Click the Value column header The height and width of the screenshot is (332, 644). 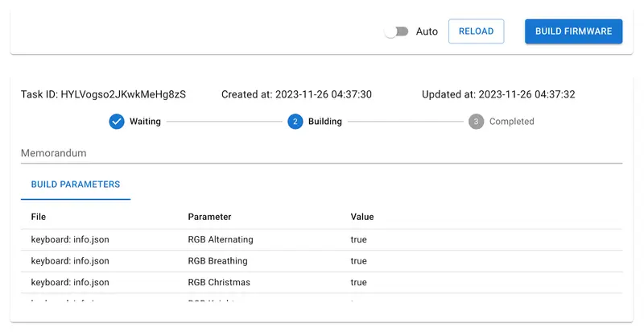[362, 217]
